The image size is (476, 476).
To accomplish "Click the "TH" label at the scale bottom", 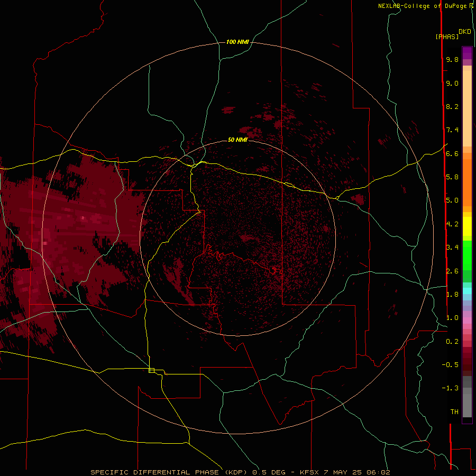I will point(454,411).
